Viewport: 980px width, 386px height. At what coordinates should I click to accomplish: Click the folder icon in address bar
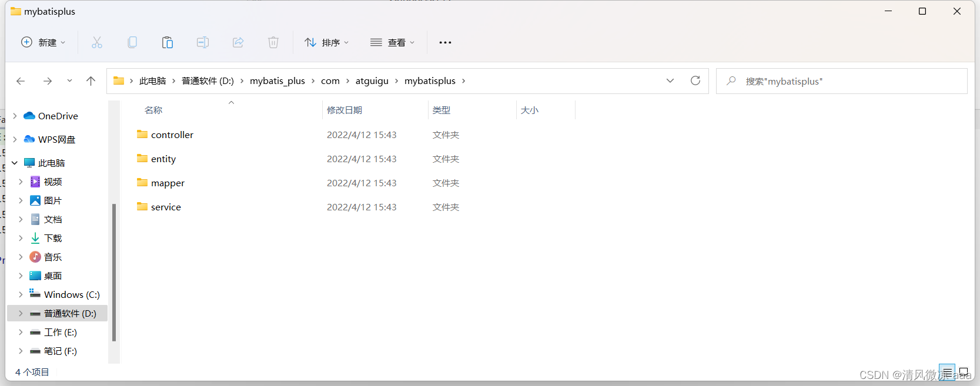tap(119, 80)
